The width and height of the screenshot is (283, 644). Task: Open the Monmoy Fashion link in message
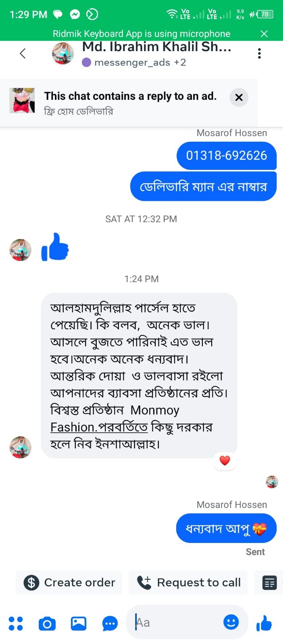coord(99,427)
